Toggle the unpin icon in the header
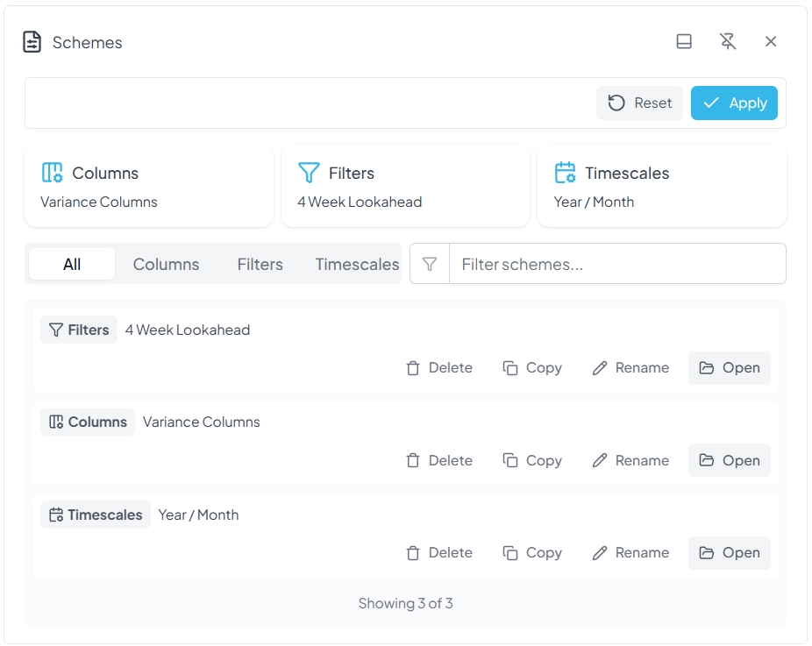This screenshot has height=646, width=812. pyautogui.click(x=728, y=41)
